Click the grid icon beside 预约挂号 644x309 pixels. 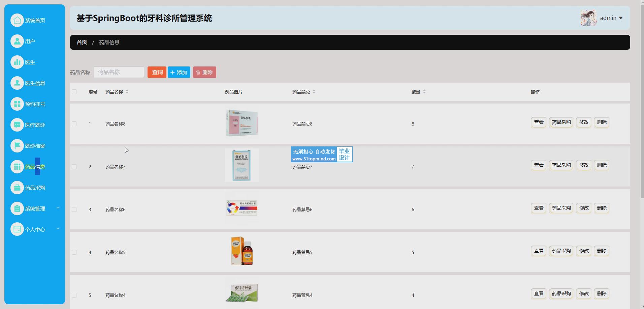(x=17, y=104)
